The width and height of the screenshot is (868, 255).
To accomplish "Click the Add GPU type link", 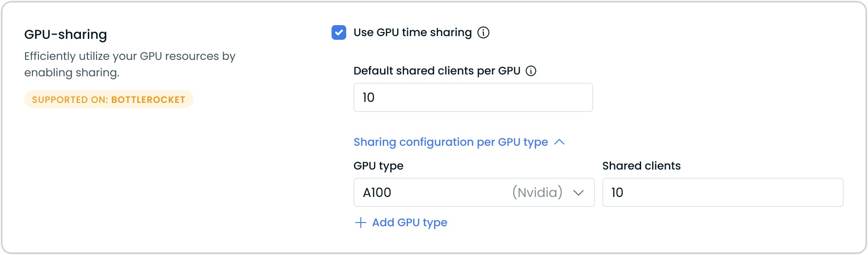I will (401, 223).
